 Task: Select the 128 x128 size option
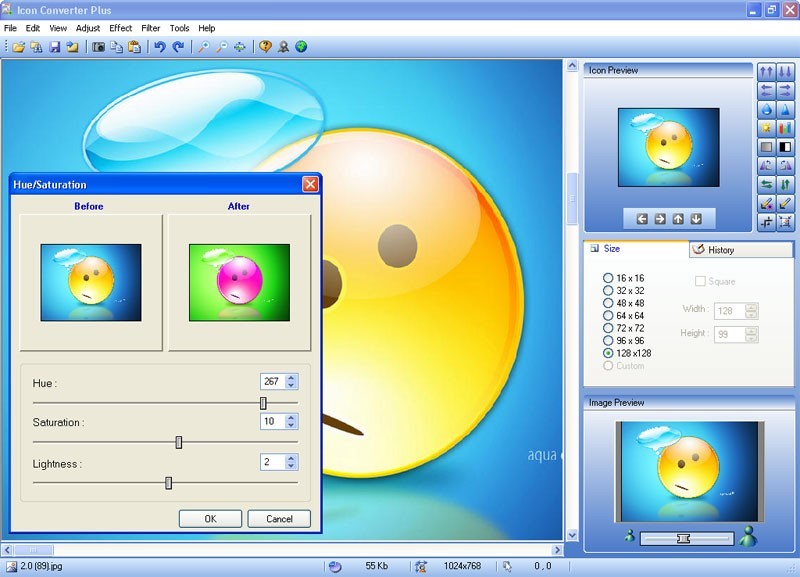(607, 352)
